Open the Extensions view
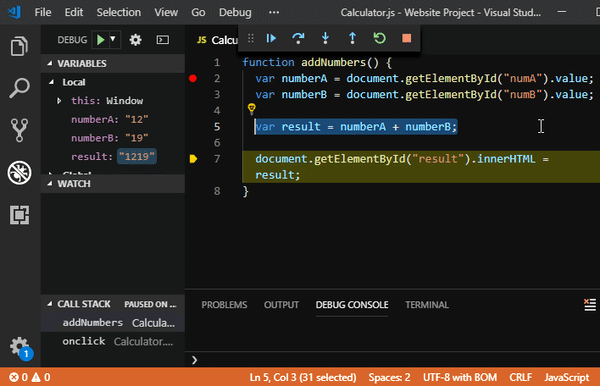 click(19, 215)
